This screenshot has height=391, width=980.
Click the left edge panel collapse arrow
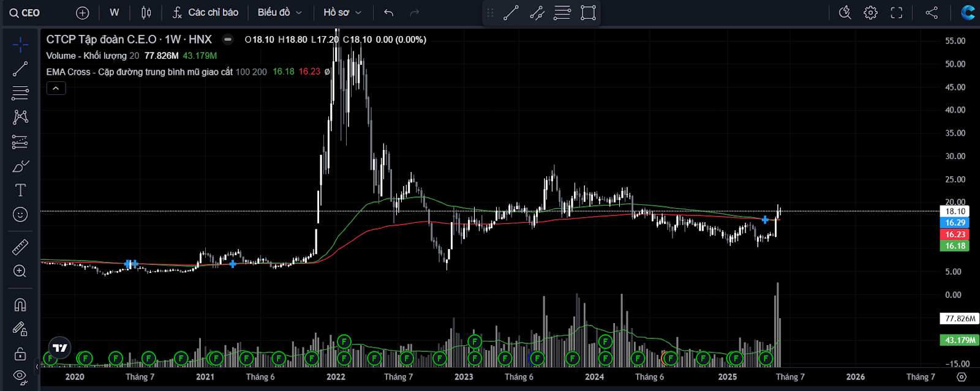pyautogui.click(x=37, y=367)
